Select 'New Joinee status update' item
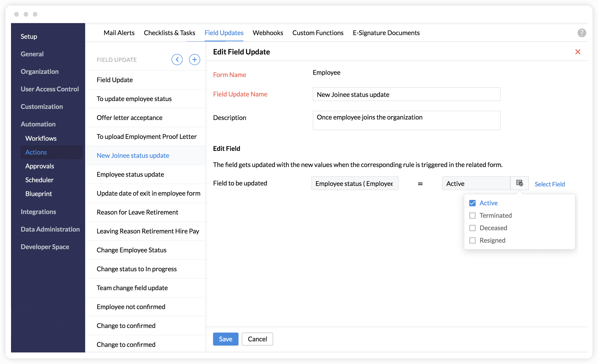Image resolution: width=598 pixels, height=364 pixels. [146, 155]
